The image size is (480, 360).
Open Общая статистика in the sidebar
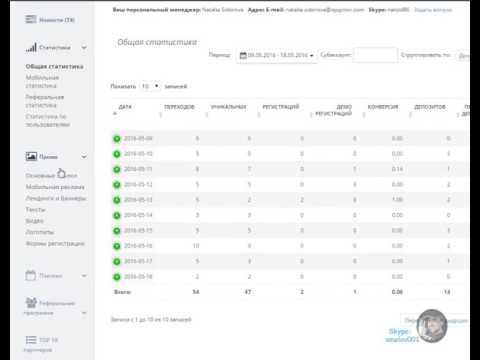54,67
